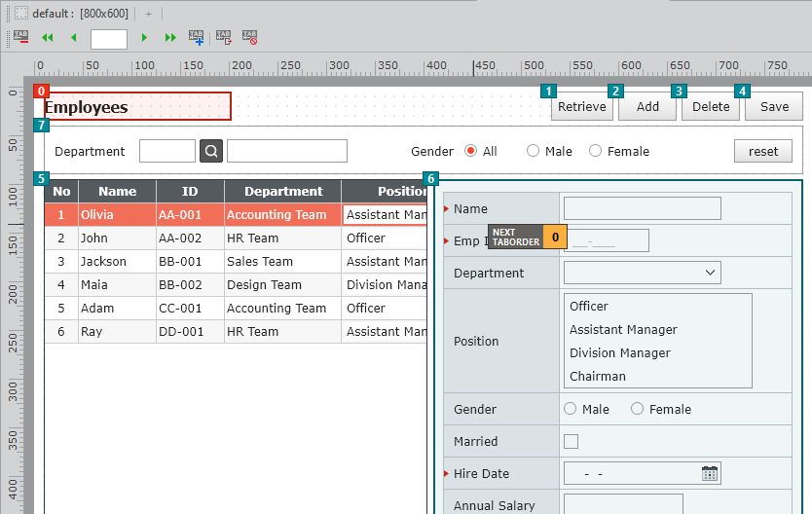Click the cancel tab order icon with red circle
Image resolution: width=812 pixels, height=514 pixels.
pos(250,38)
